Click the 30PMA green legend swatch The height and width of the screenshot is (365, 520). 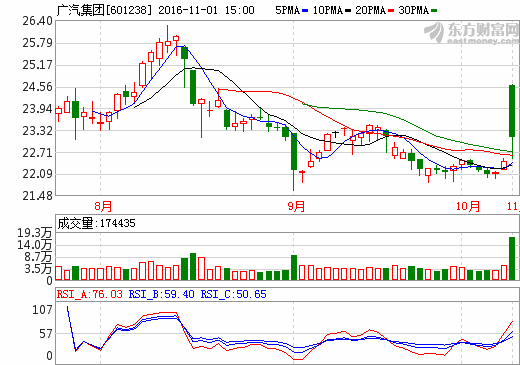click(x=434, y=11)
